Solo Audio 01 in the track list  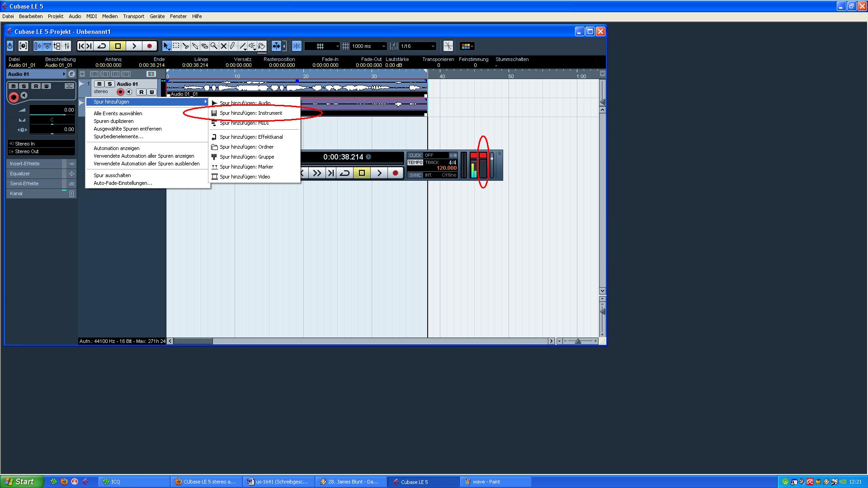point(109,84)
